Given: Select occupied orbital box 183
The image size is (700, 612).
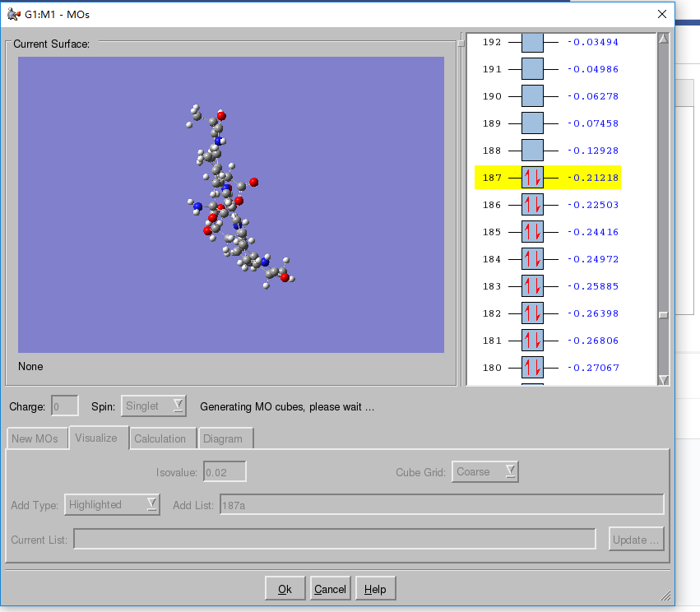Looking at the screenshot, I should (x=532, y=286).
